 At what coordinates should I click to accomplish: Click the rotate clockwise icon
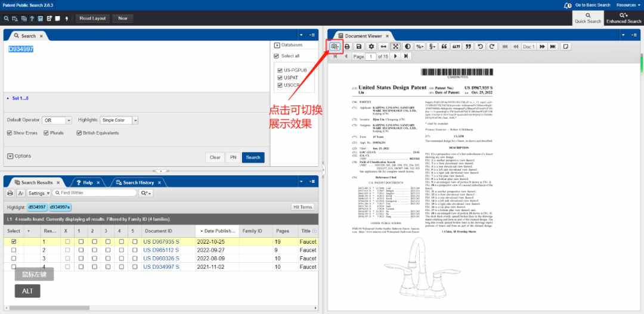[x=492, y=47]
